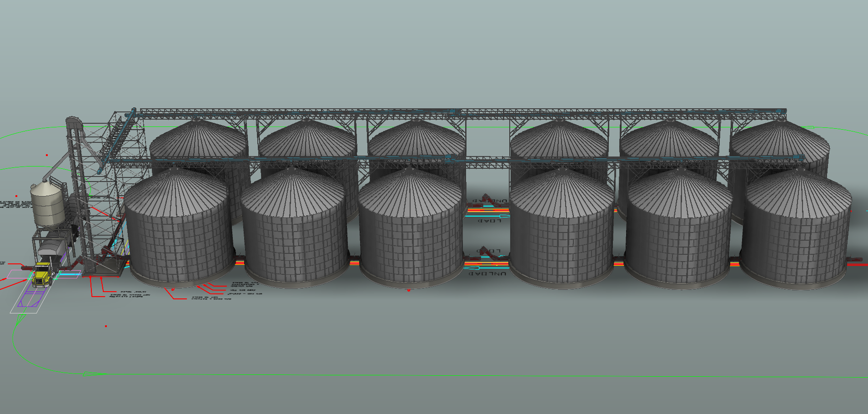Click the mirrored LOAD label under the catwalk gap
Viewport: 868px width, 414px height.
tap(489, 221)
